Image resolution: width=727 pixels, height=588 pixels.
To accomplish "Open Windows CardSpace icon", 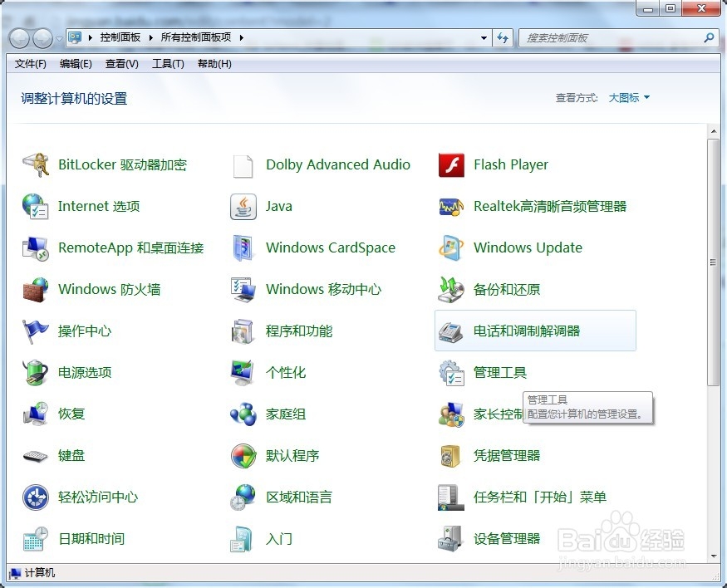I will (x=243, y=247).
